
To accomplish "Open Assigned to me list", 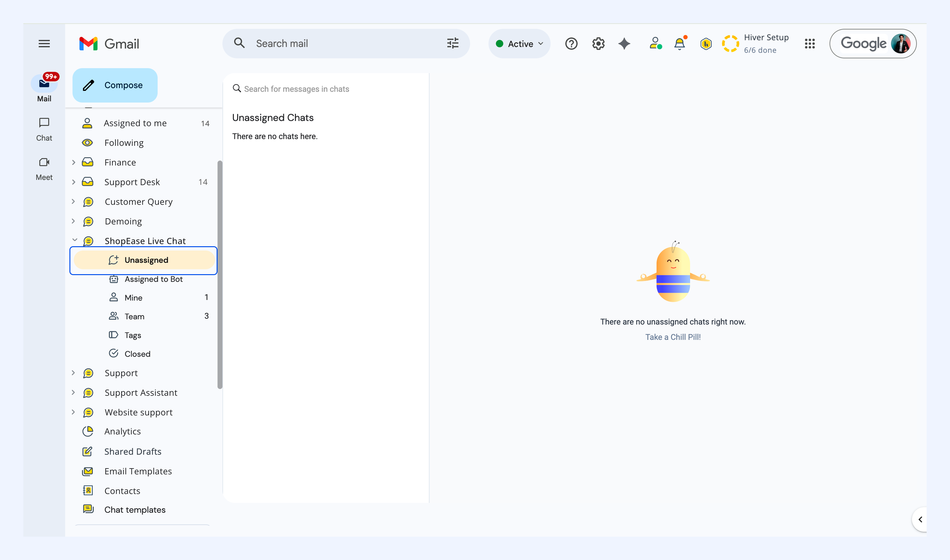I will [135, 123].
